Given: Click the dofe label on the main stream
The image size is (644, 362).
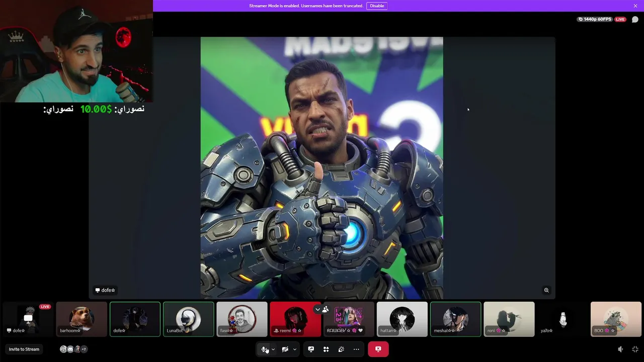Looking at the screenshot, I should point(105,290).
